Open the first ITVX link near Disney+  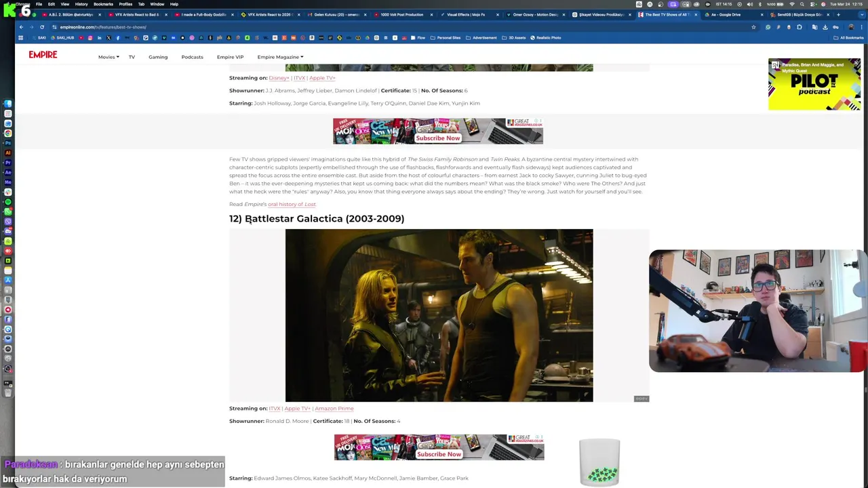click(299, 78)
